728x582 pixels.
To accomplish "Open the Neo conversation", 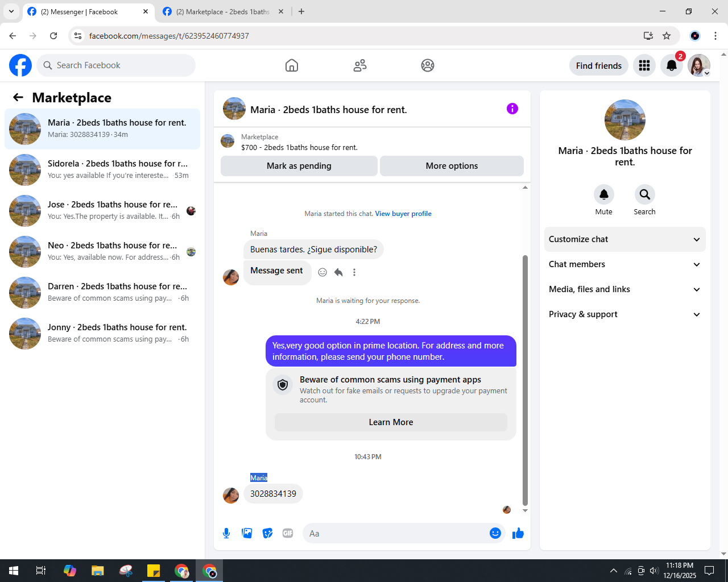I will [102, 252].
